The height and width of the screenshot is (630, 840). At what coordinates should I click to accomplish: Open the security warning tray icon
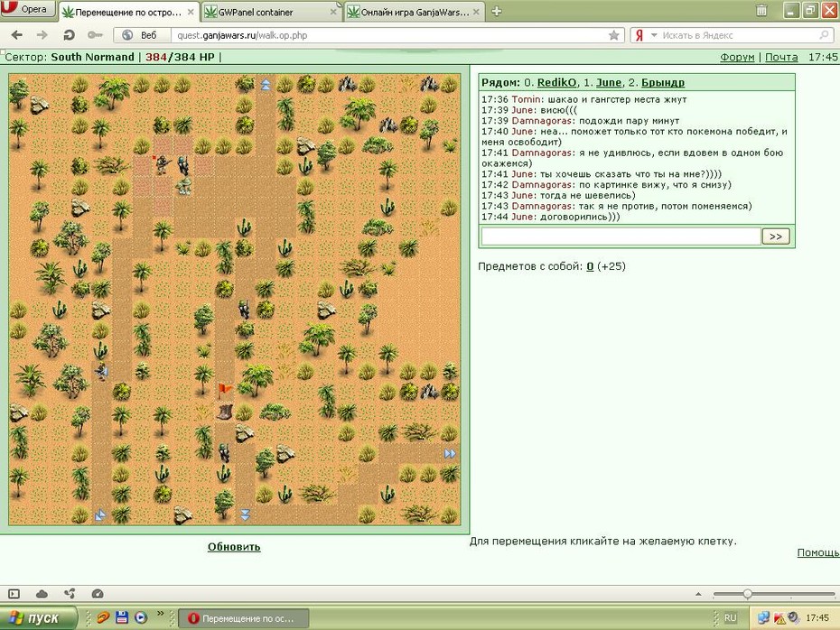[x=779, y=618]
